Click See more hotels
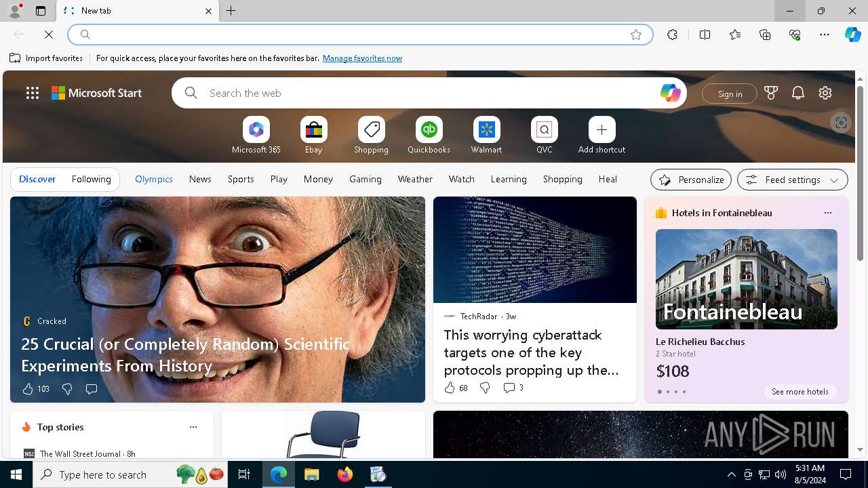The image size is (868, 488). click(x=800, y=392)
